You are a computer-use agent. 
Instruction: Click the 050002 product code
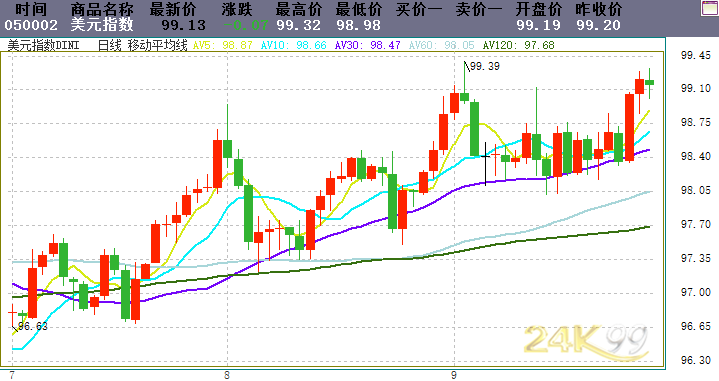[31, 25]
